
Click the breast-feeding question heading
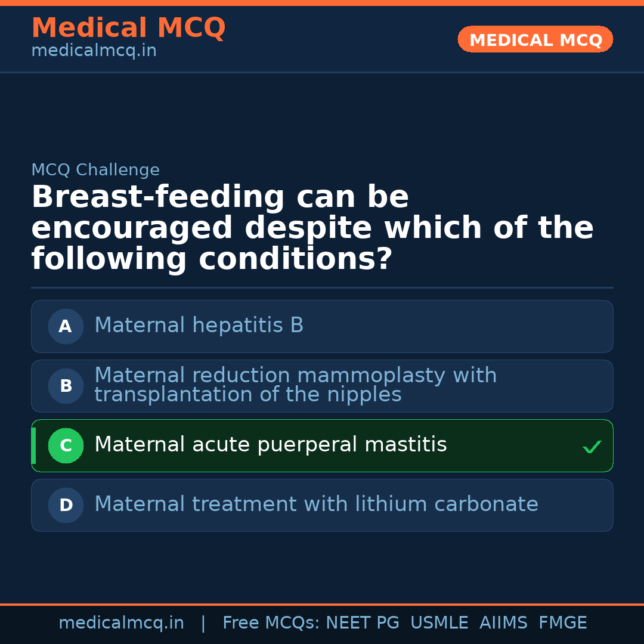pyautogui.click(x=312, y=228)
